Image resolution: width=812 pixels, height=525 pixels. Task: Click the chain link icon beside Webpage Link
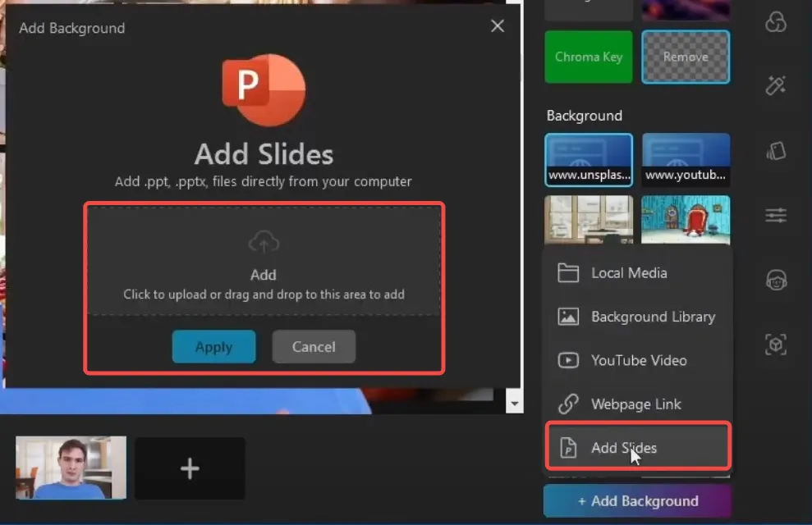[568, 404]
